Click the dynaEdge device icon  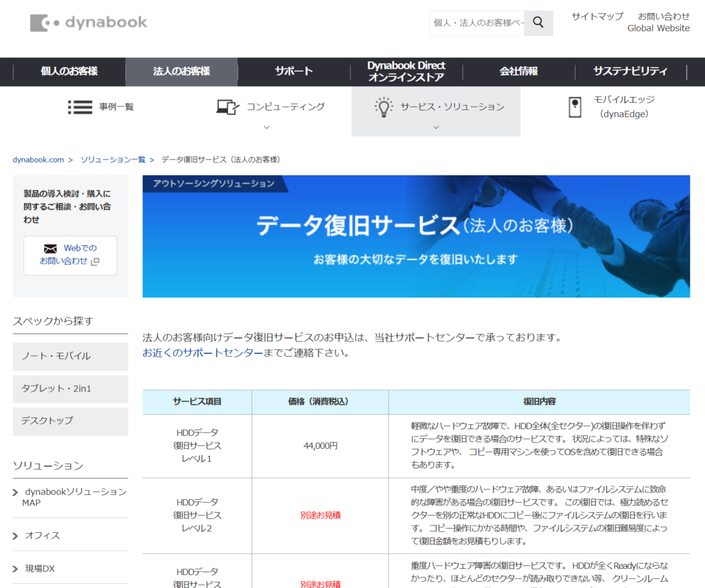tap(574, 107)
